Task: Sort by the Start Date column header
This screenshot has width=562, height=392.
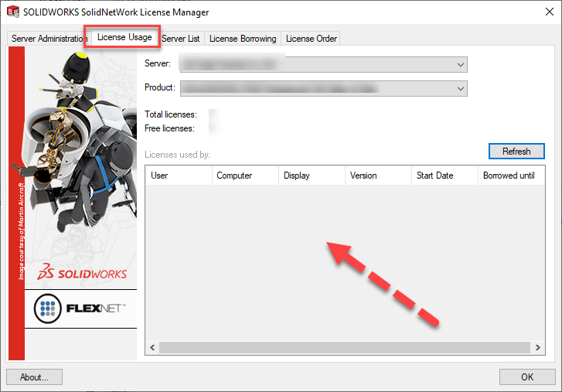Action: [x=444, y=176]
